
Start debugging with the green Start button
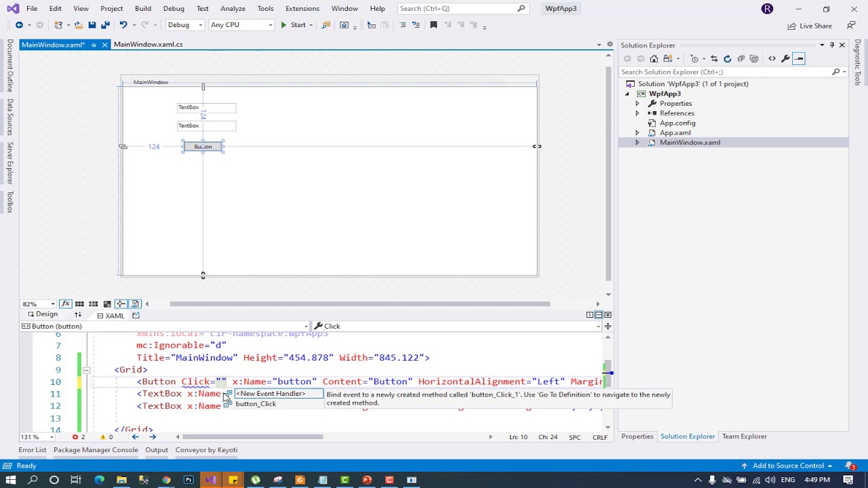coord(293,25)
